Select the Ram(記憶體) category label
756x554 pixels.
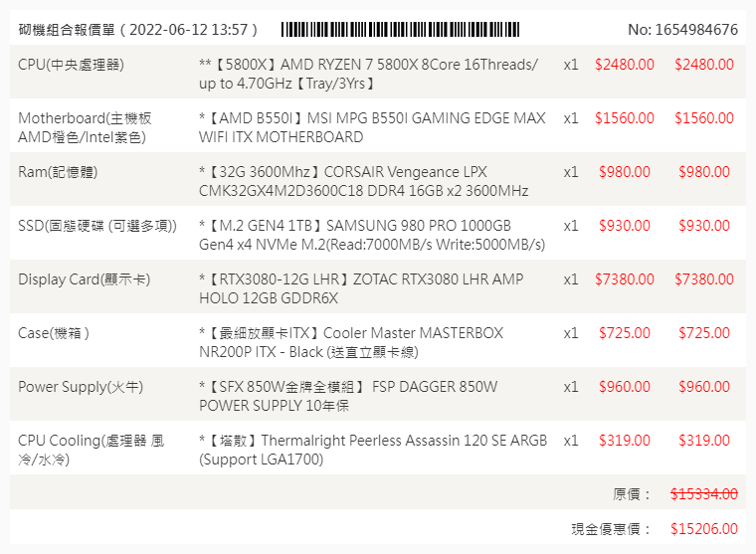click(58, 172)
